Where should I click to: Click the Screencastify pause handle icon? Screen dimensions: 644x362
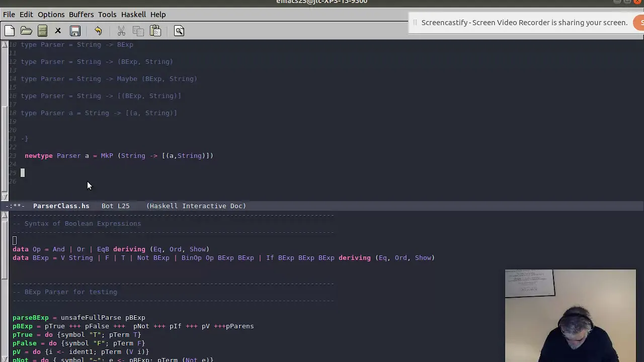pos(415,23)
